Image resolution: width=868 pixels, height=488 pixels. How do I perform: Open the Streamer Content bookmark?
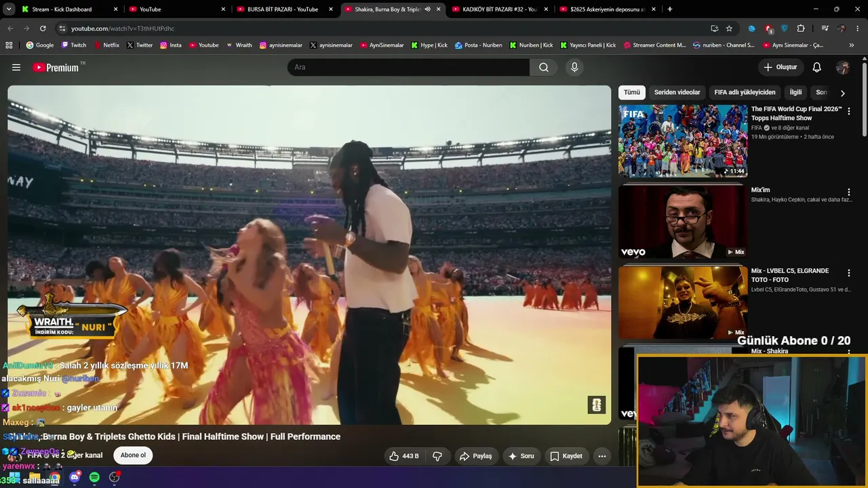pos(654,45)
